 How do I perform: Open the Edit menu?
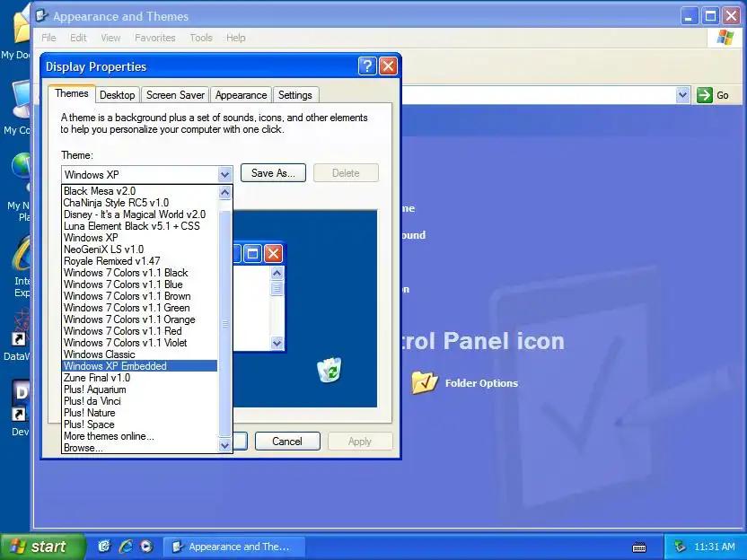78,38
